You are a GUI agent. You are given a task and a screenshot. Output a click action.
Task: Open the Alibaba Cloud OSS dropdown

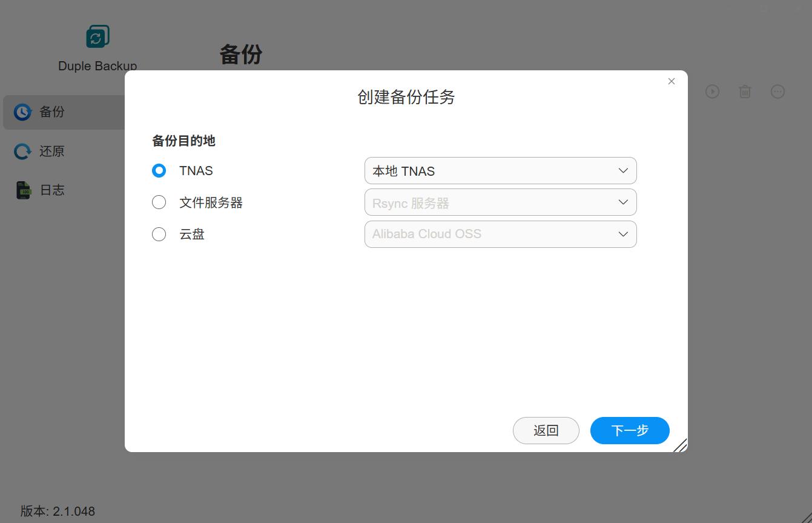tap(500, 234)
